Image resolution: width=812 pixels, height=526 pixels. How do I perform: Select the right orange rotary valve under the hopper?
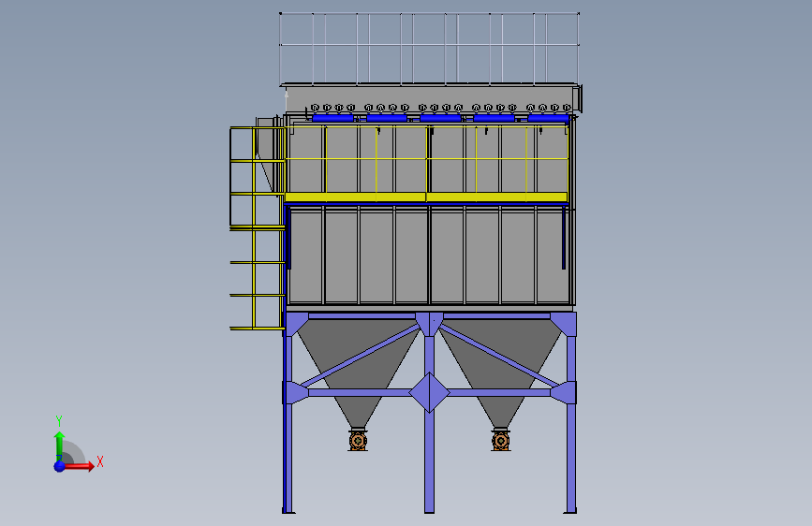click(500, 441)
